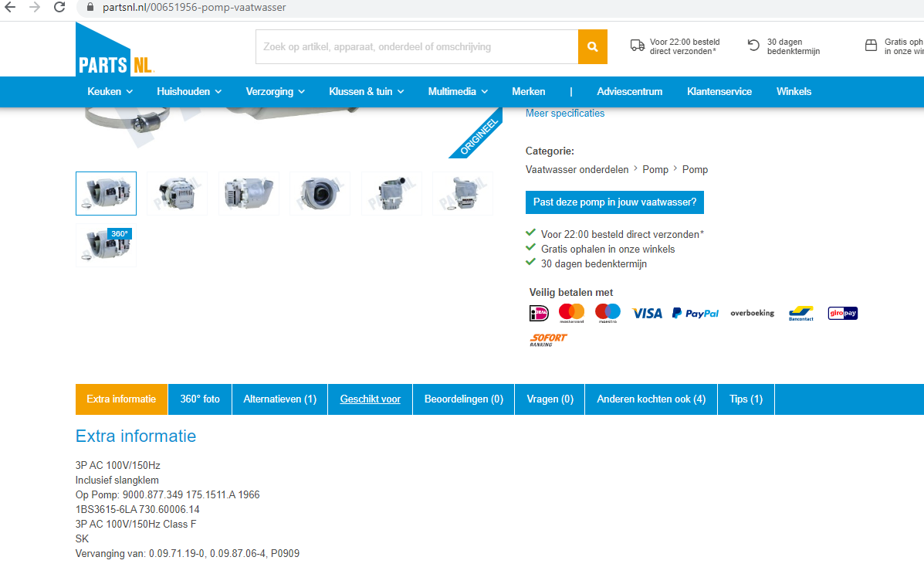
Task: Open the Multimedia dropdown menu
Action: [458, 91]
